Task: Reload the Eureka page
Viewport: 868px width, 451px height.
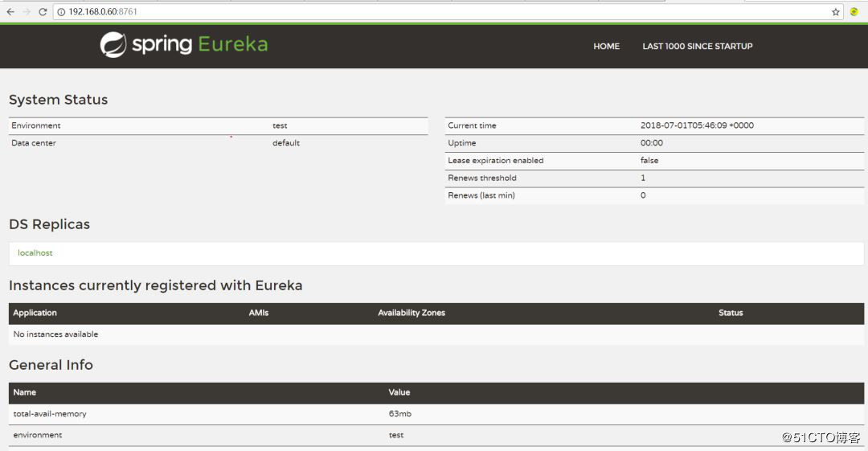Action: click(x=43, y=11)
